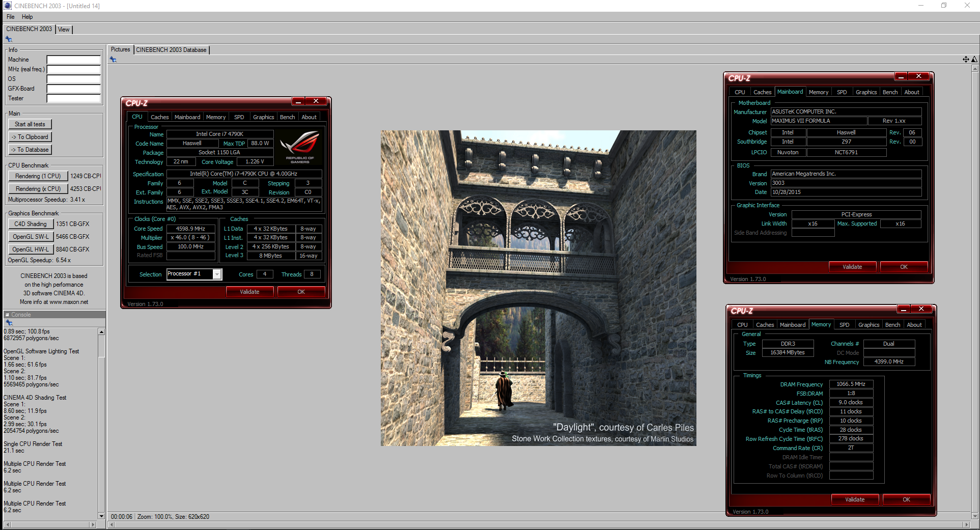Run Rendering (1 CPU) benchmark
This screenshot has height=530, width=980.
pos(38,176)
